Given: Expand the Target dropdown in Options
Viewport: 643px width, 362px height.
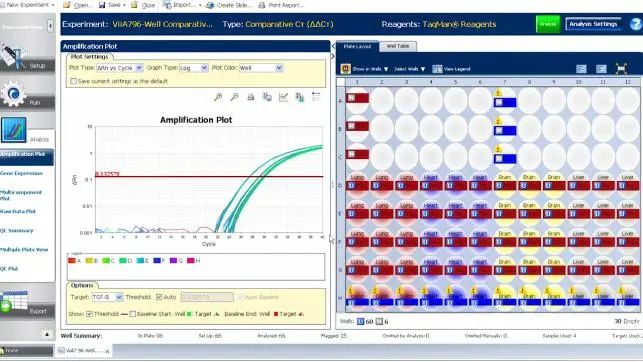Looking at the screenshot, I should 107,297.
